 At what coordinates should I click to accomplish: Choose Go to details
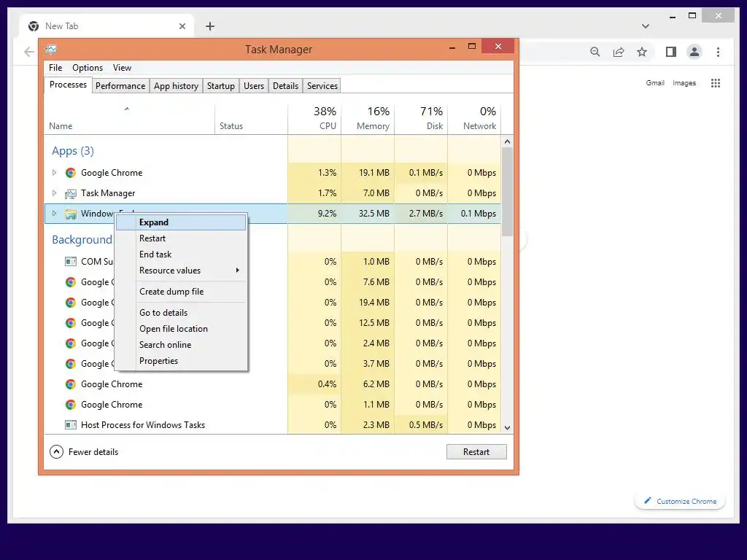click(x=181, y=313)
